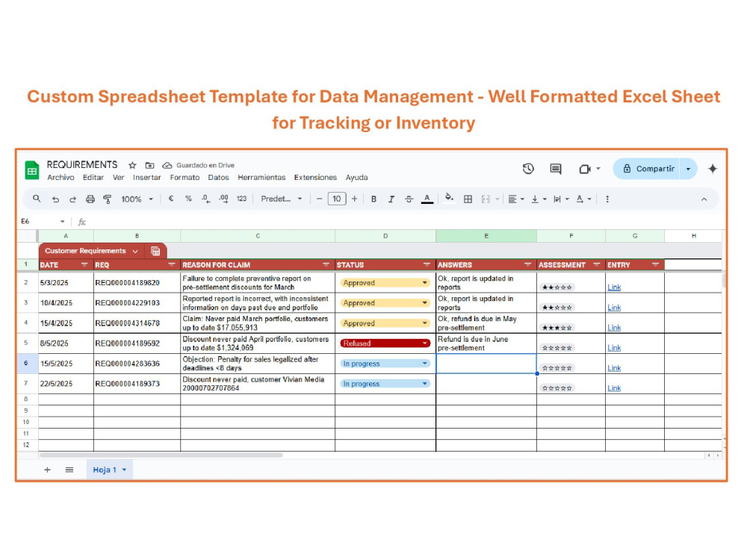
Task: Decrease decimal places
Action: [206, 199]
